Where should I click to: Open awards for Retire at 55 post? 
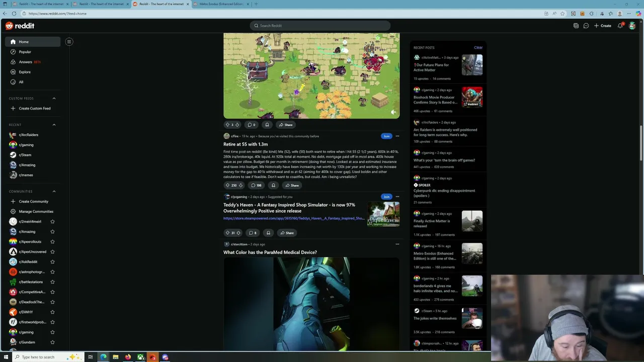pos(273,185)
